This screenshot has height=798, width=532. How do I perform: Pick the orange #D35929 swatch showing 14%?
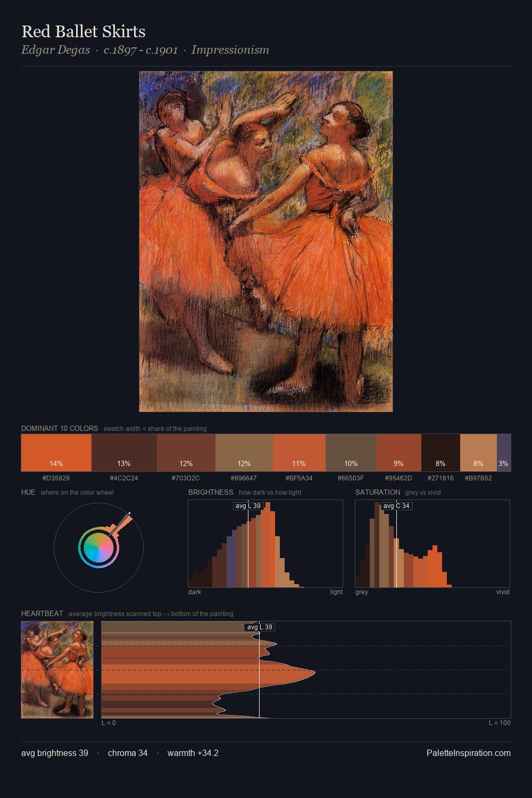point(56,453)
